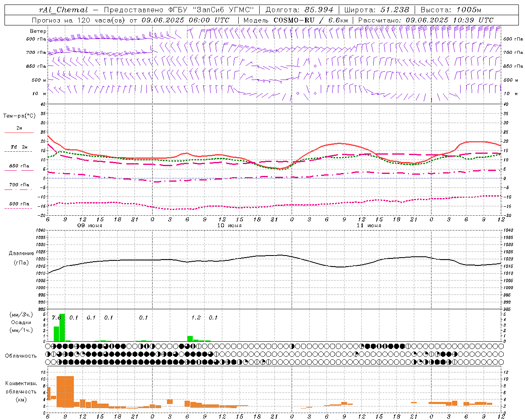Click the Осадки precipitation label
525x420 pixels.
(21, 322)
